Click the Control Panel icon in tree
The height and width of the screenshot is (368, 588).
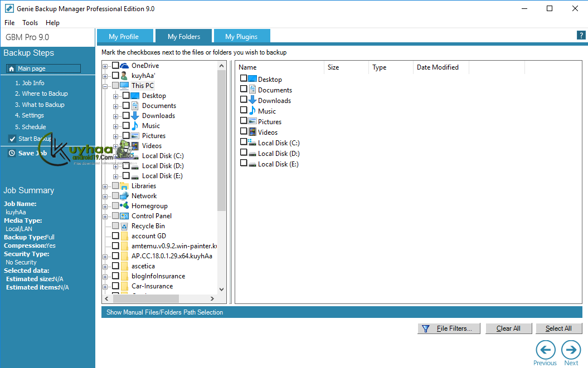(x=124, y=216)
